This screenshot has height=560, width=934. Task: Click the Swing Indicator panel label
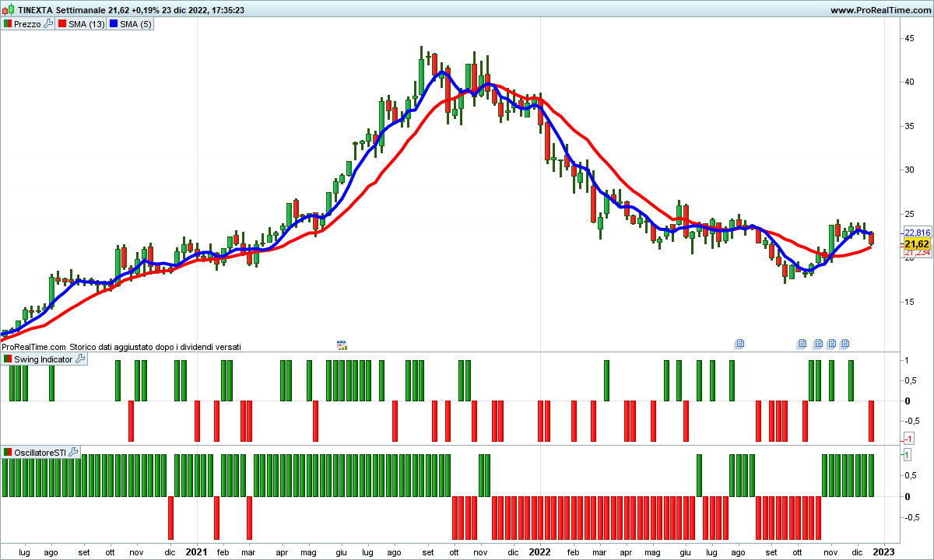[x=43, y=359]
